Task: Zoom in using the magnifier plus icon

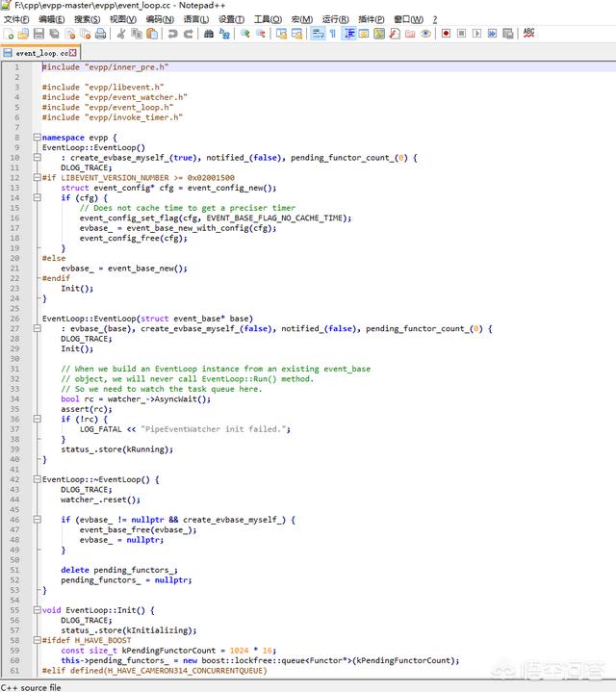Action: coord(244,34)
